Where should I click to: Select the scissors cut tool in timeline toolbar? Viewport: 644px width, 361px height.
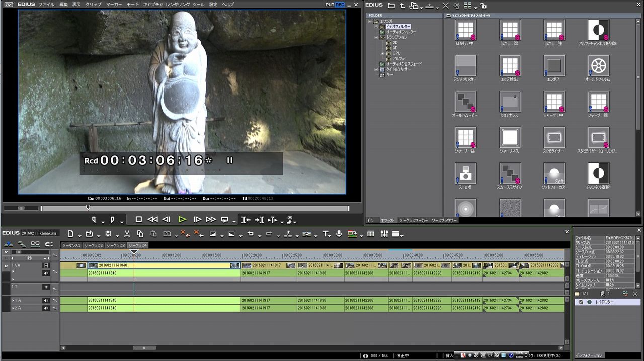point(127,234)
